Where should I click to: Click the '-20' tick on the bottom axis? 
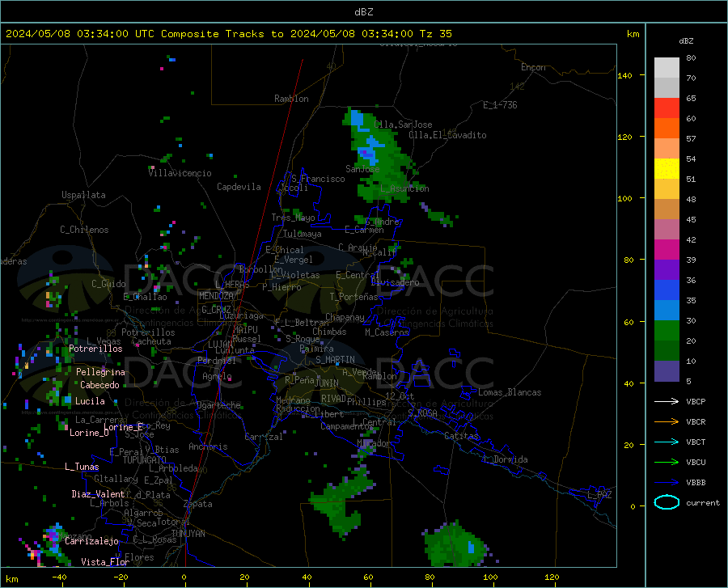[121, 577]
